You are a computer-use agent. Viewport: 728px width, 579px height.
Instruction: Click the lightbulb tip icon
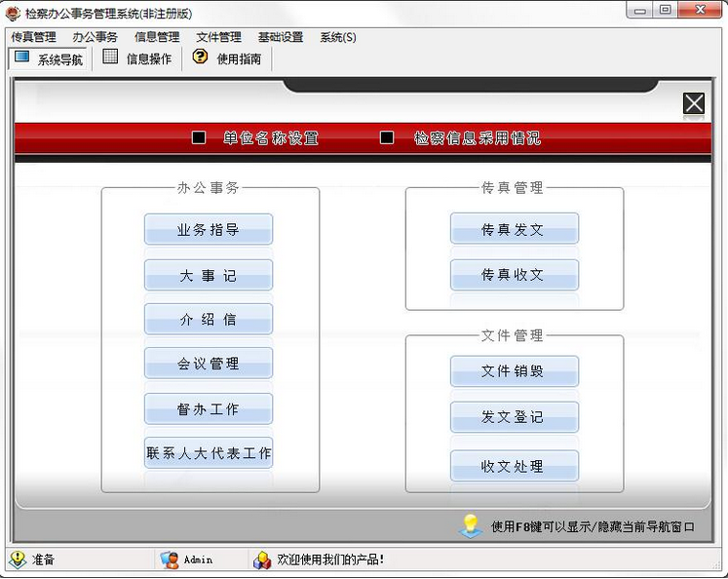click(471, 525)
